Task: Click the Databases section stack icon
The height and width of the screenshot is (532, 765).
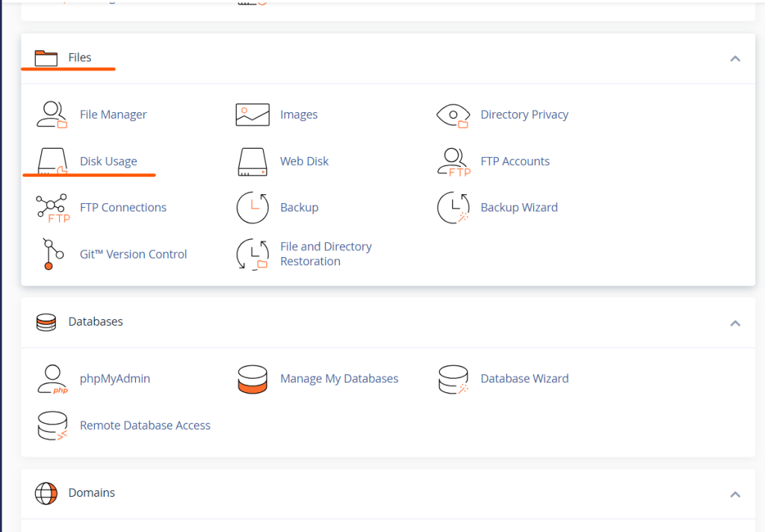Action: point(46,322)
